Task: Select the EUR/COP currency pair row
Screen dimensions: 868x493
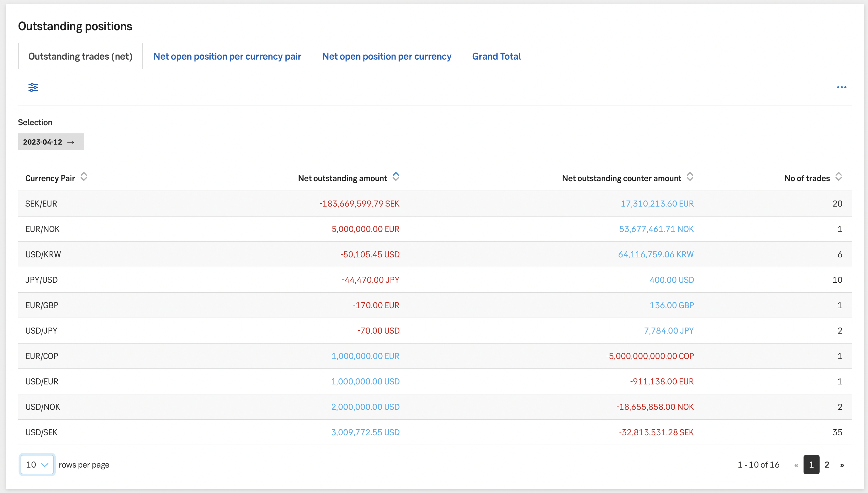Action: coord(42,356)
